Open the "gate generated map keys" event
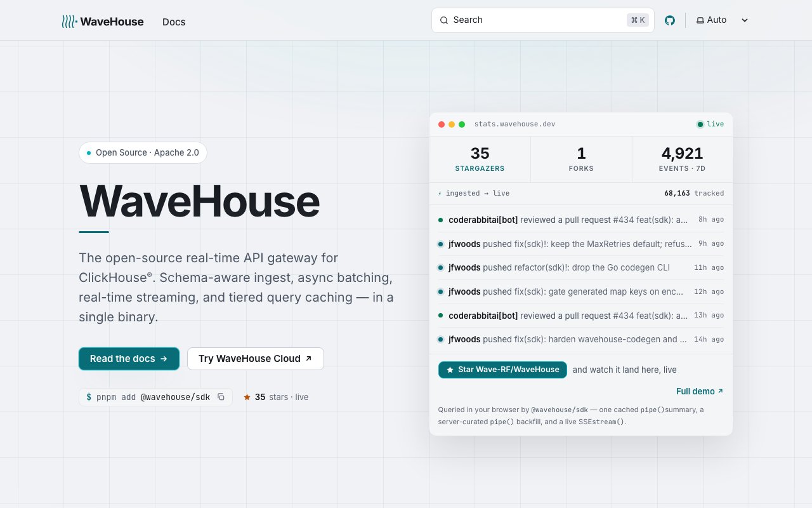Viewport: 812px width, 508px height. pyautogui.click(x=581, y=291)
